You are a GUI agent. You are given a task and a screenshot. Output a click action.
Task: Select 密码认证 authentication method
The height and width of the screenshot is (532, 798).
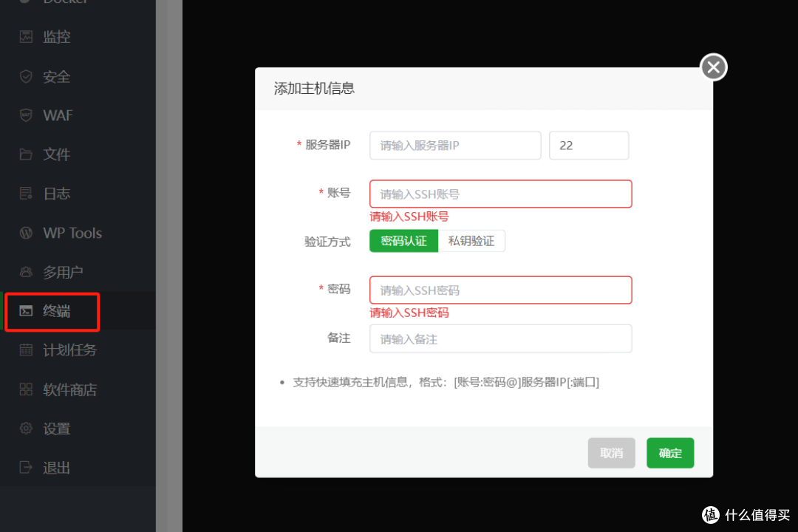[403, 241]
